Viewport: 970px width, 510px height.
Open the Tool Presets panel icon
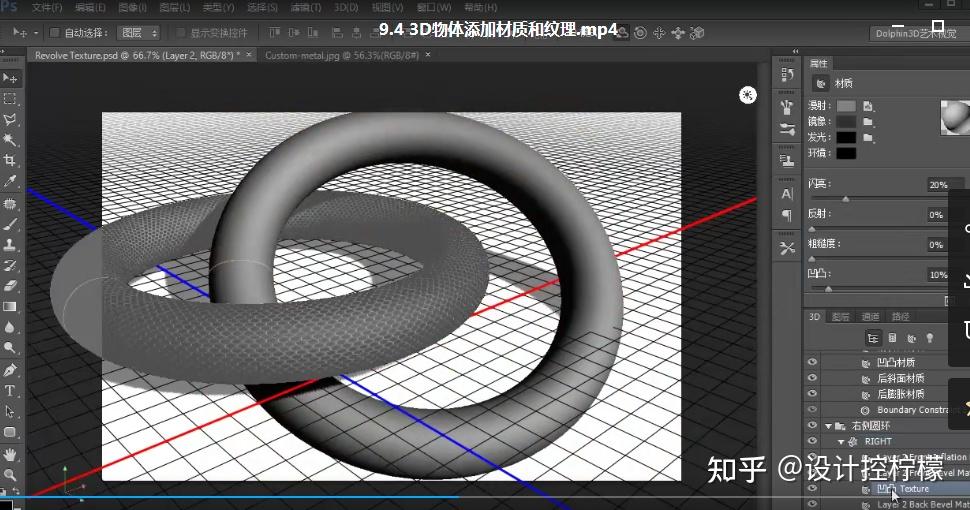pyautogui.click(x=787, y=249)
